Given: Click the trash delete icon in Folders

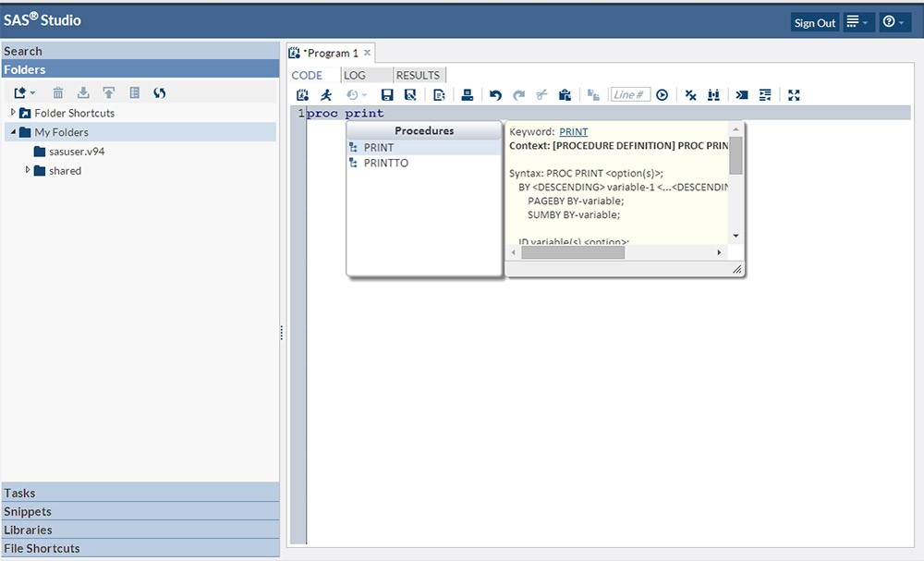Looking at the screenshot, I should (57, 92).
